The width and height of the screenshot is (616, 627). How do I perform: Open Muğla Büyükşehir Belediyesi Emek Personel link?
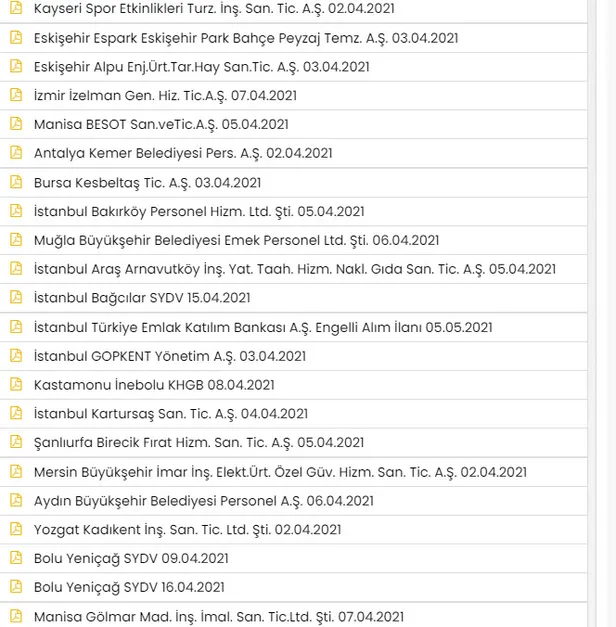tap(236, 240)
